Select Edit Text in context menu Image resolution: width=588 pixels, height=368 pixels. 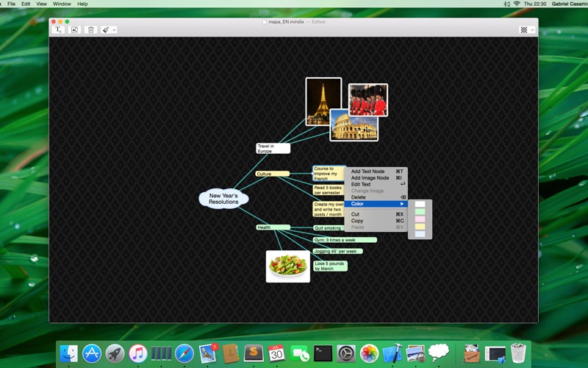pos(376,184)
